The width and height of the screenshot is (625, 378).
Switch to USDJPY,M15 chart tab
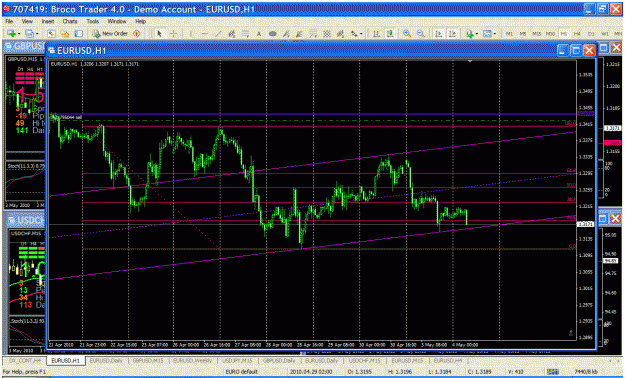236,360
